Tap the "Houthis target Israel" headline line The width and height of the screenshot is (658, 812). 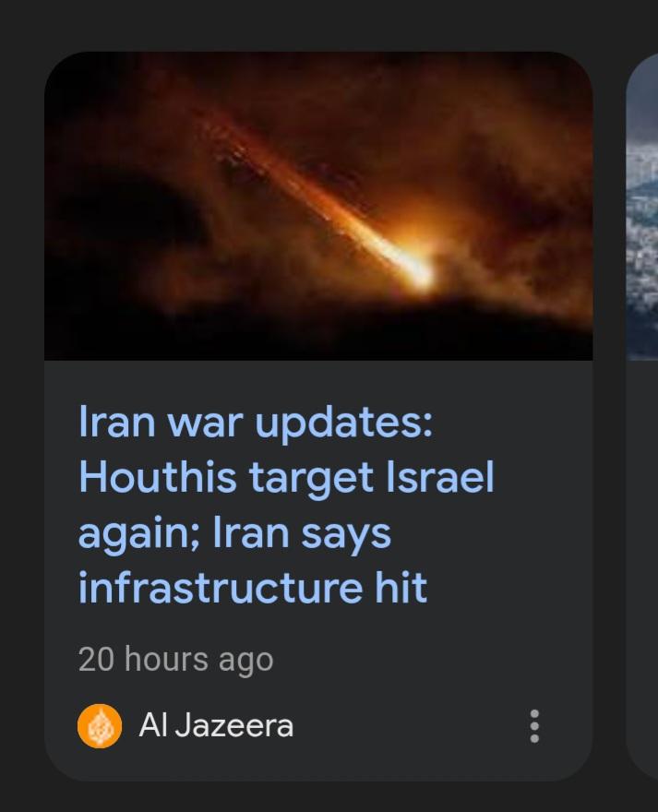point(286,477)
